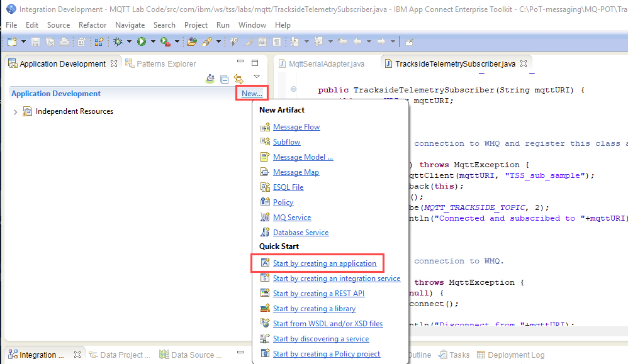Viewport: 628px width, 364px height.
Task: Click the Previous Annotation icon
Action: [x=319, y=41]
